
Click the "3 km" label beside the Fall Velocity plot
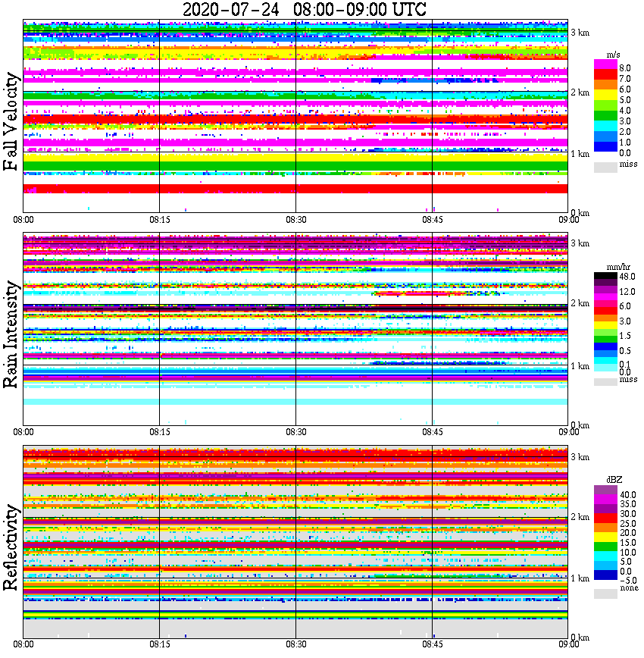pyautogui.click(x=580, y=33)
